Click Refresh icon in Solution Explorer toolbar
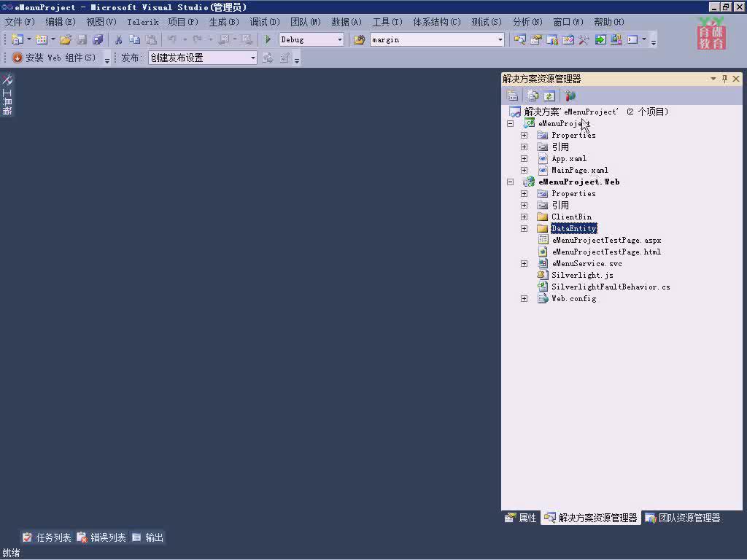This screenshot has width=747, height=560. (x=549, y=96)
